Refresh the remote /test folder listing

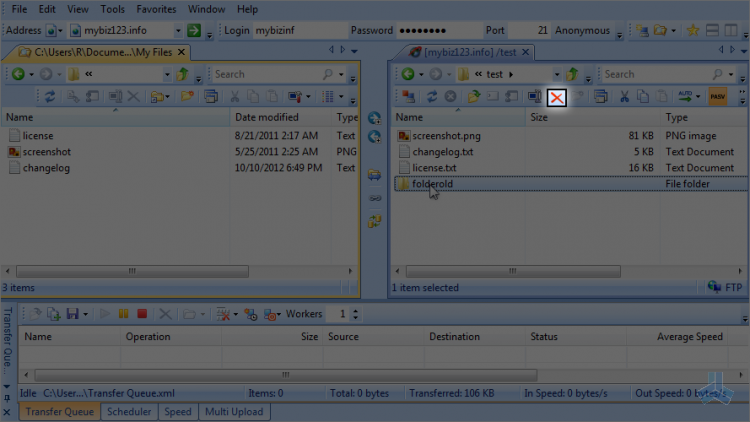click(x=432, y=97)
